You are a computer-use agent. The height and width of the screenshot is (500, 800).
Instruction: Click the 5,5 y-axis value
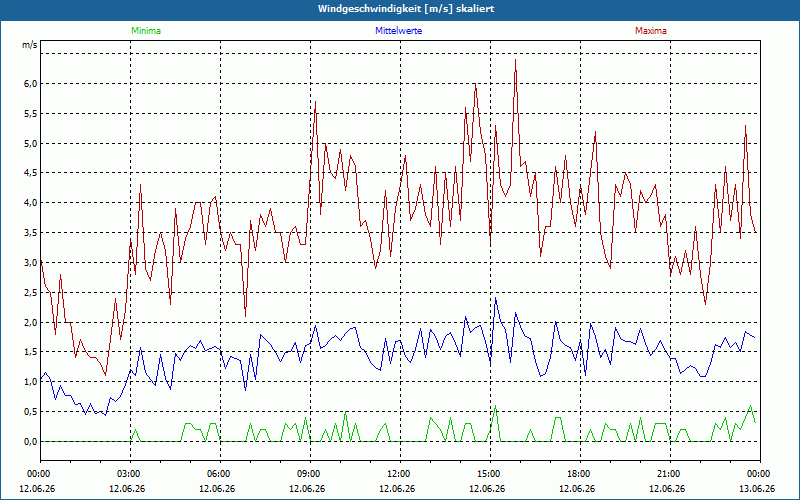(30, 113)
